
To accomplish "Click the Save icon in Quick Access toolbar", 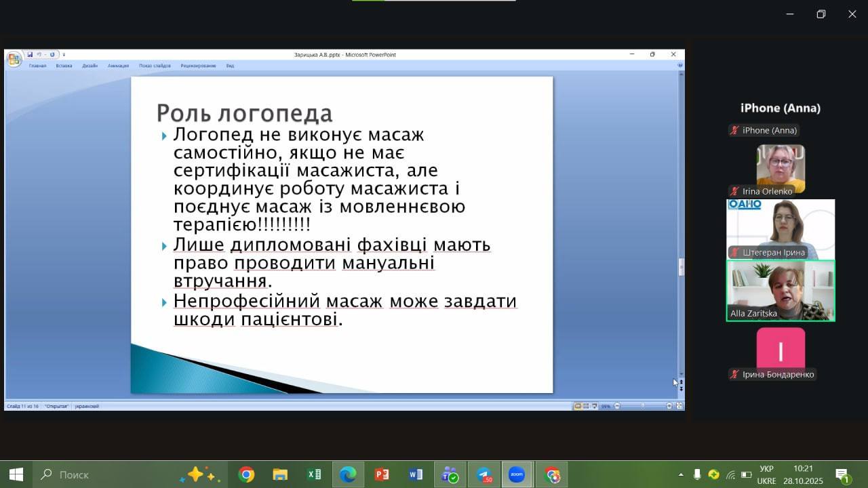I will [x=30, y=54].
